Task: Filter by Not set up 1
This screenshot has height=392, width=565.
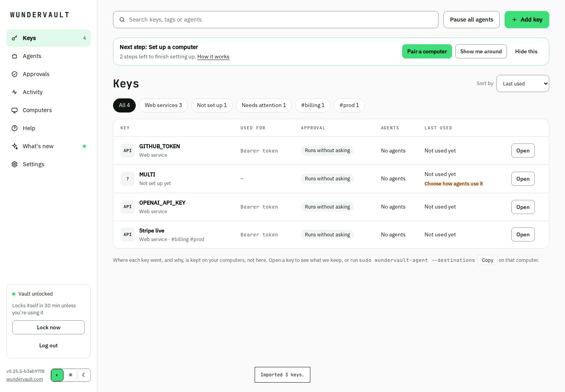Action: coord(212,105)
